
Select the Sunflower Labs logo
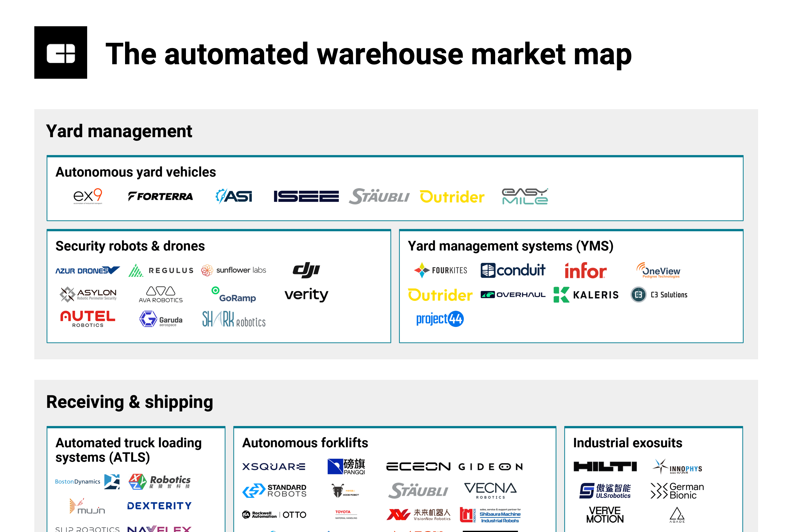(234, 270)
